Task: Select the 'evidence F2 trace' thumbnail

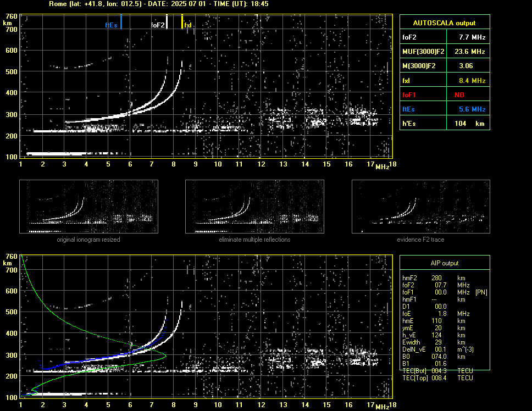Action: click(421, 207)
